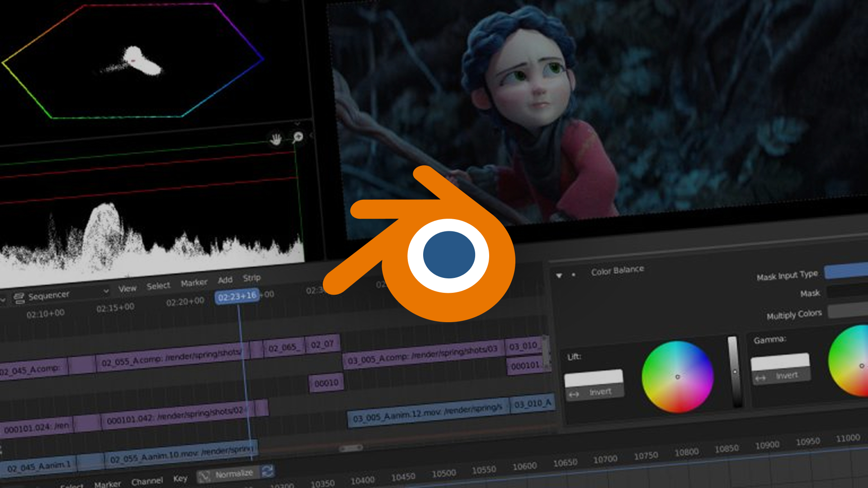This screenshot has height=488, width=868.
Task: Open the Channel menu
Action: coord(147,482)
